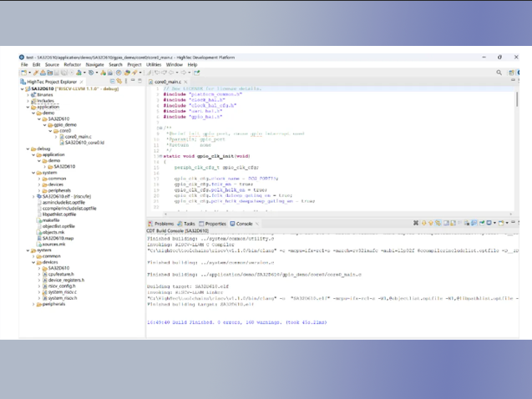
Task: Minimize the HighTec Project Explorer panel
Action: point(133,81)
